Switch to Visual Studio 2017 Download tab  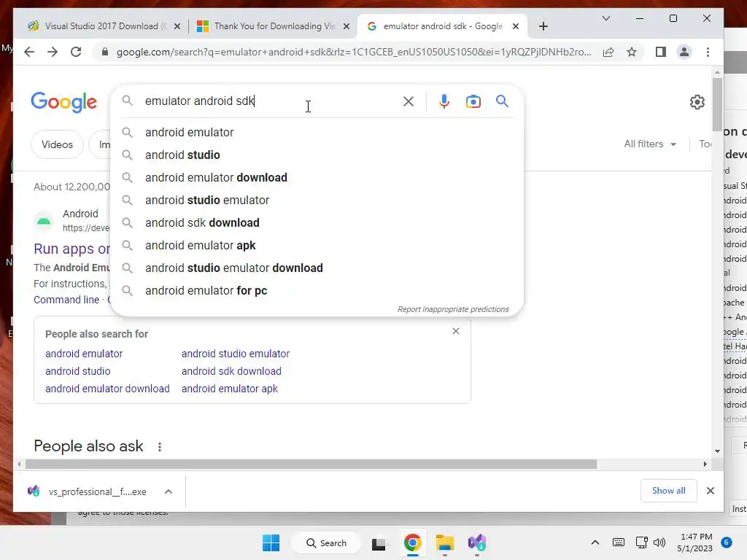click(x=101, y=26)
